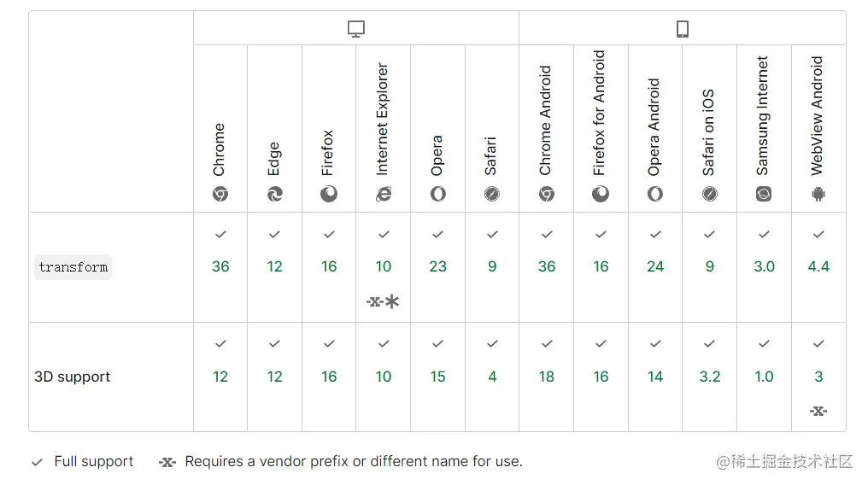Click the WebView Android robot icon
This screenshot has width=868, height=485.
pos(818,195)
